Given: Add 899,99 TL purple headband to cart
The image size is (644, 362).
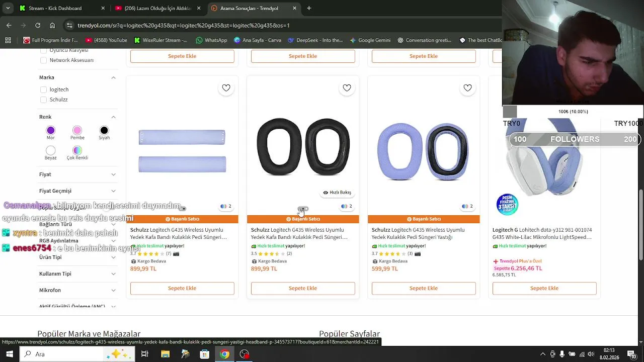Looking at the screenshot, I should (182, 288).
